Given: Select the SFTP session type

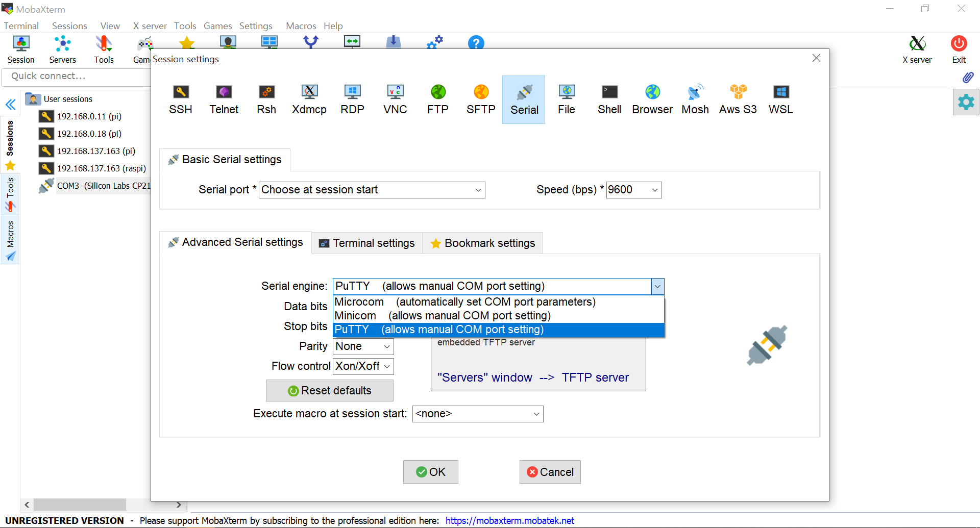Looking at the screenshot, I should [481, 100].
